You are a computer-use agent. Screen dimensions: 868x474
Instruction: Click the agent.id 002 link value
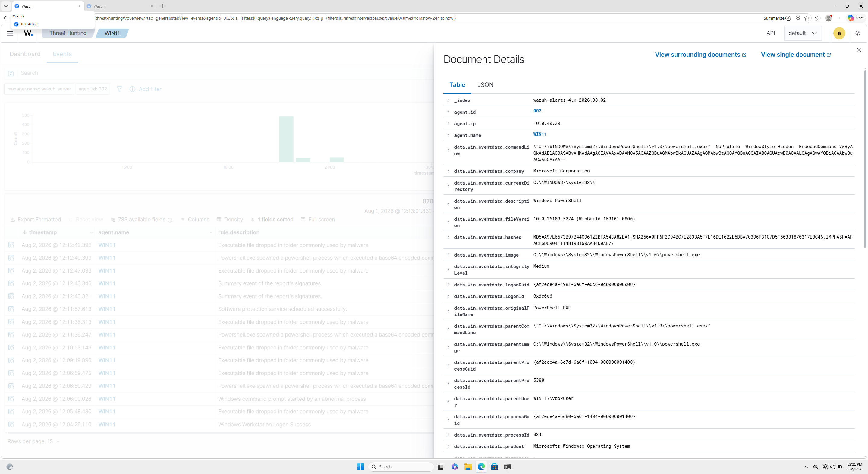(537, 111)
